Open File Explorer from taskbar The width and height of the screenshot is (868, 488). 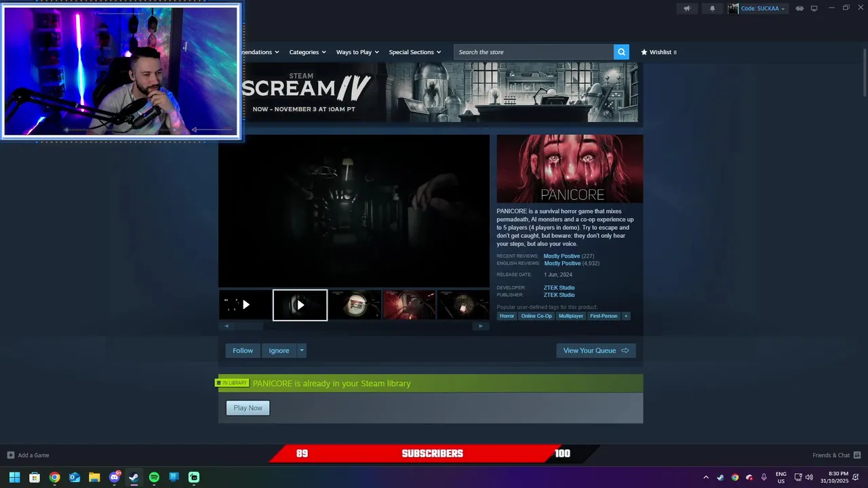coord(94,477)
